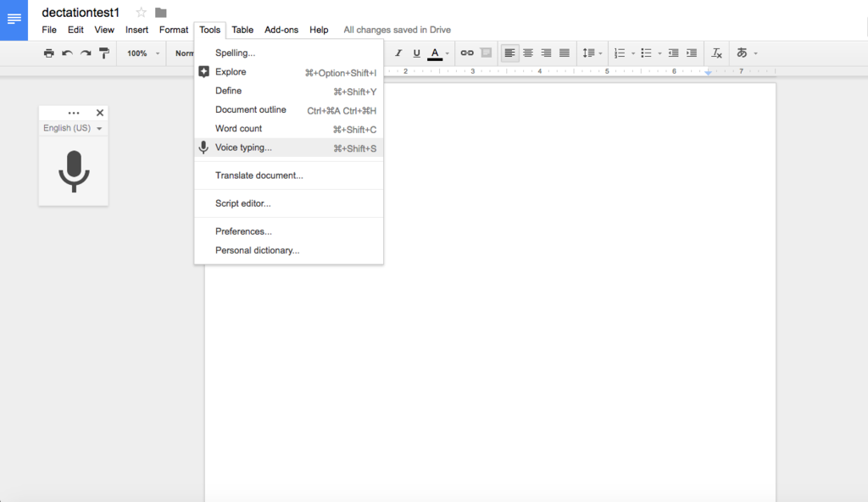Open the English (US) language dropdown
The width and height of the screenshot is (868, 502).
(73, 128)
